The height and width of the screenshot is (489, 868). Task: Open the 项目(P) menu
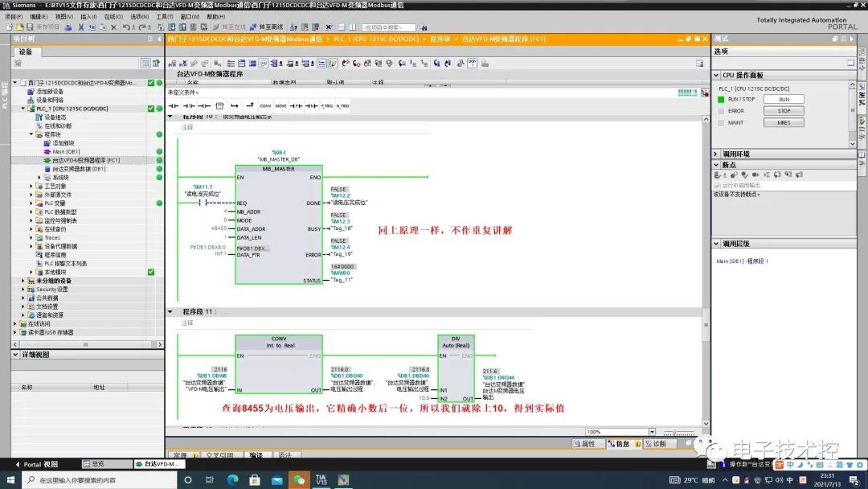pos(14,17)
